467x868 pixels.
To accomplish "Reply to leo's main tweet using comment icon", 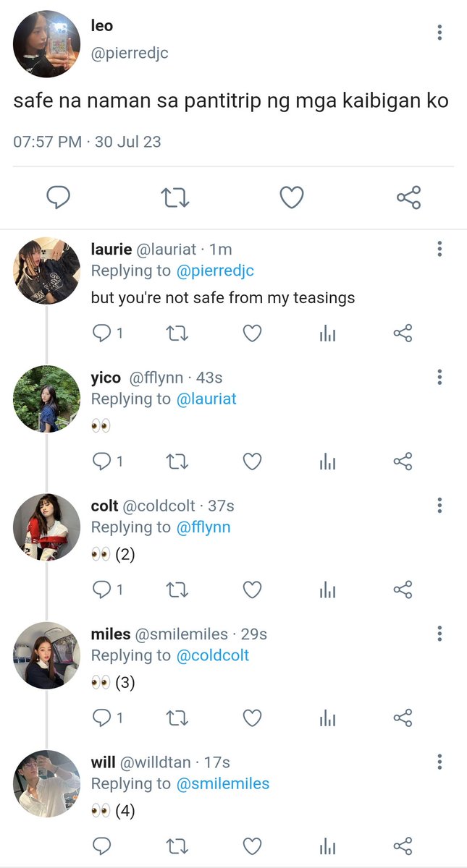I will tap(58, 197).
